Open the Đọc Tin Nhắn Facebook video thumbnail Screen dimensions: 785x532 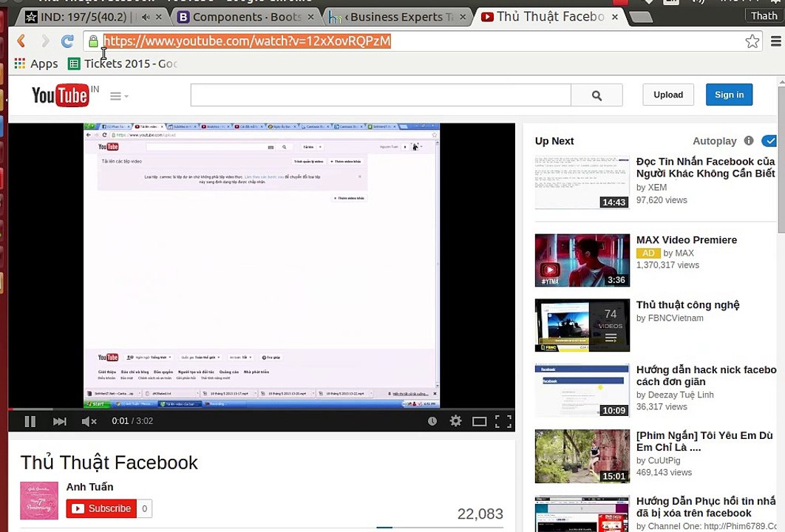(x=582, y=183)
